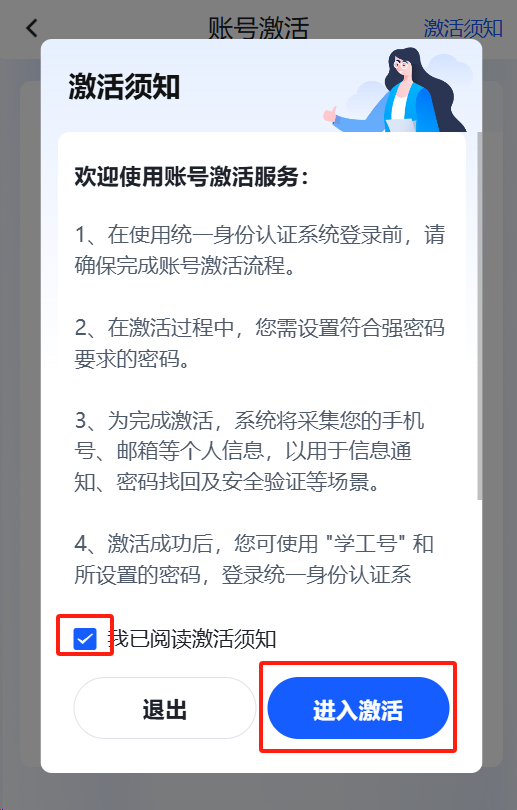
Task: Click the 欢迎使用账号激活服务 heading
Action: point(191,177)
